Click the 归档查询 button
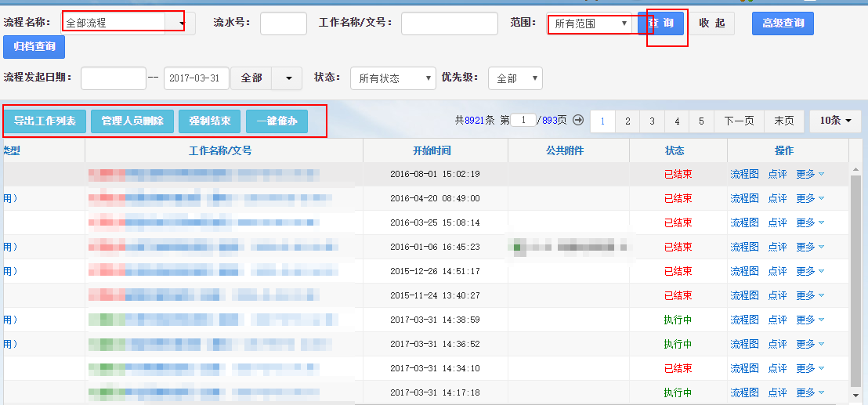This screenshot has height=405, width=868. tap(34, 46)
